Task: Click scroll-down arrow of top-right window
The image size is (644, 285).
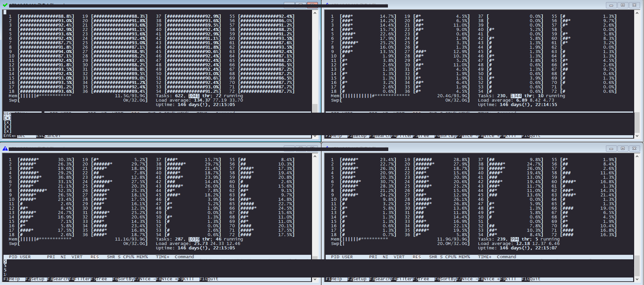Action: click(x=637, y=136)
